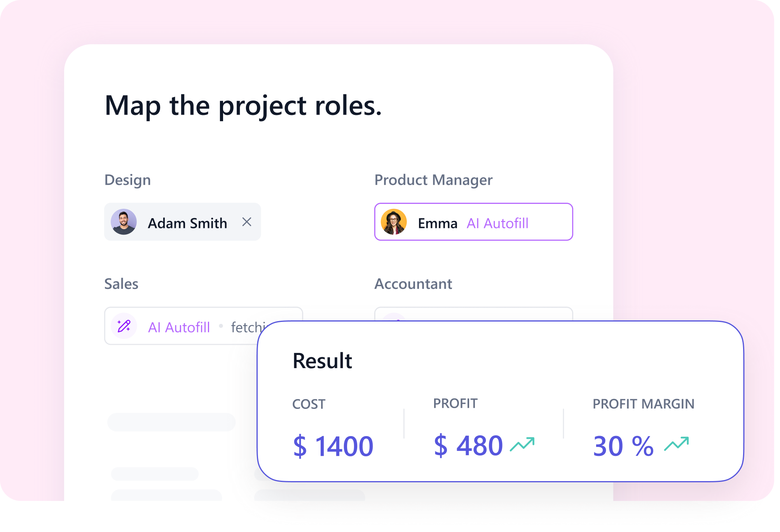Click the Emma name in Product Manager

click(x=438, y=223)
